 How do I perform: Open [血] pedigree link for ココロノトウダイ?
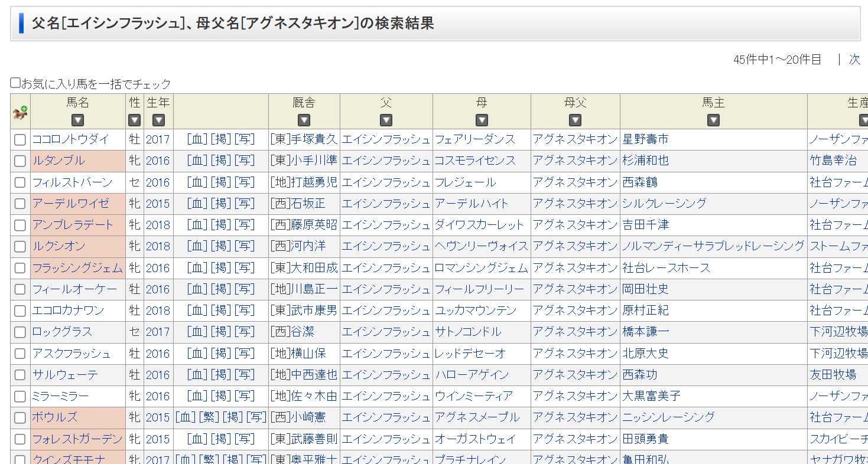(x=197, y=139)
